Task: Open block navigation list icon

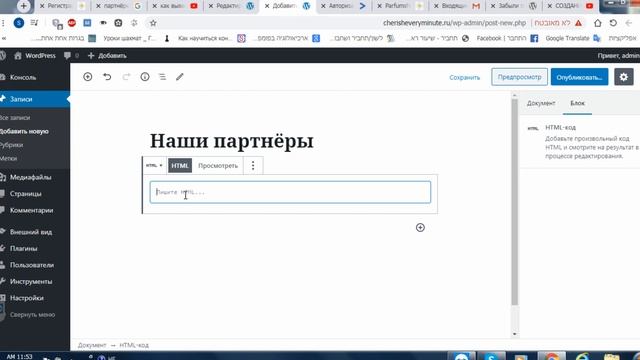Action: 162,77
